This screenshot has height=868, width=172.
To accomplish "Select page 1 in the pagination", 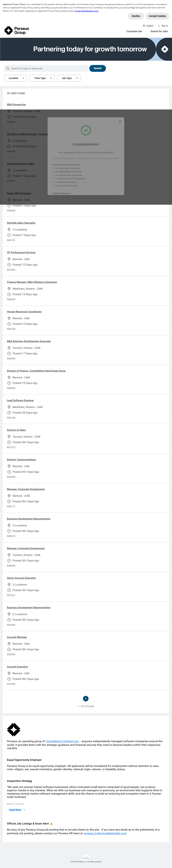I will (86, 698).
